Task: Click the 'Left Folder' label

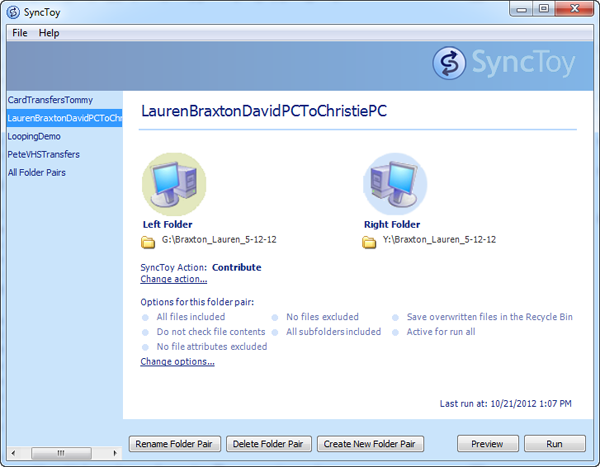Action: pyautogui.click(x=167, y=225)
